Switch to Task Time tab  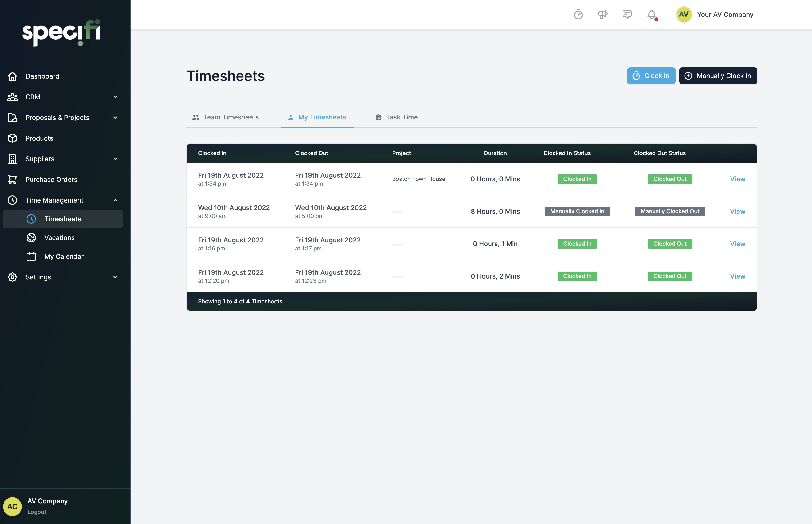pyautogui.click(x=396, y=117)
